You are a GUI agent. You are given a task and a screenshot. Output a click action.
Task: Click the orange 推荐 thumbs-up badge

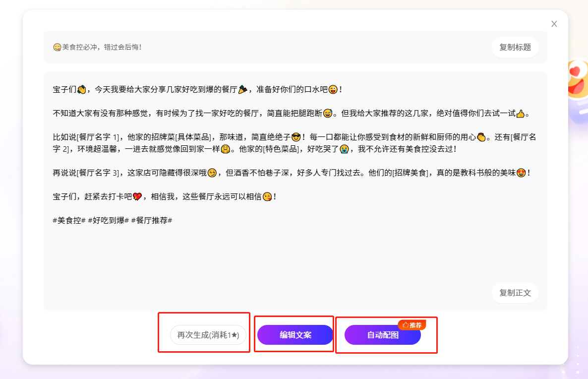coord(412,325)
